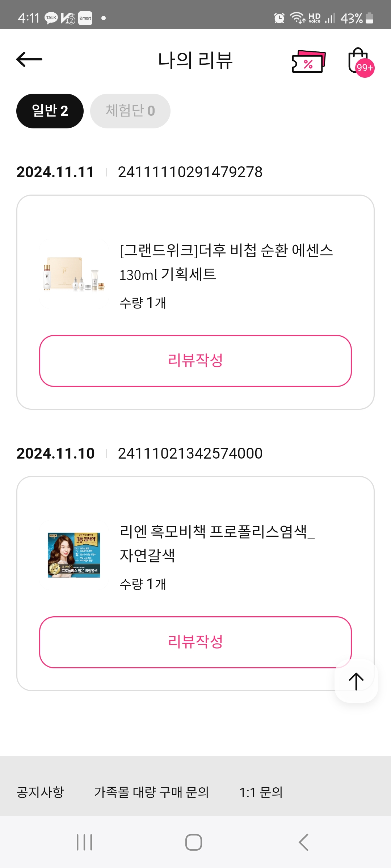This screenshot has height=868, width=391.
Task: Tap the emart notification icon in status bar
Action: [85, 18]
